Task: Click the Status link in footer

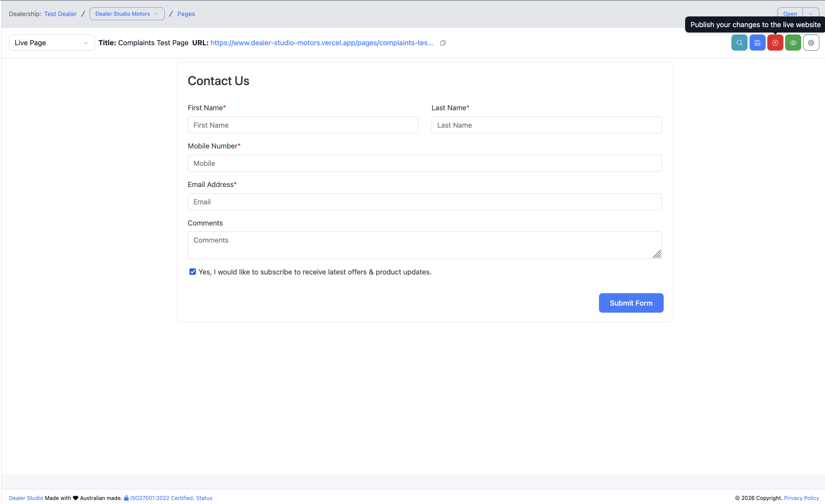Action: 204,498
